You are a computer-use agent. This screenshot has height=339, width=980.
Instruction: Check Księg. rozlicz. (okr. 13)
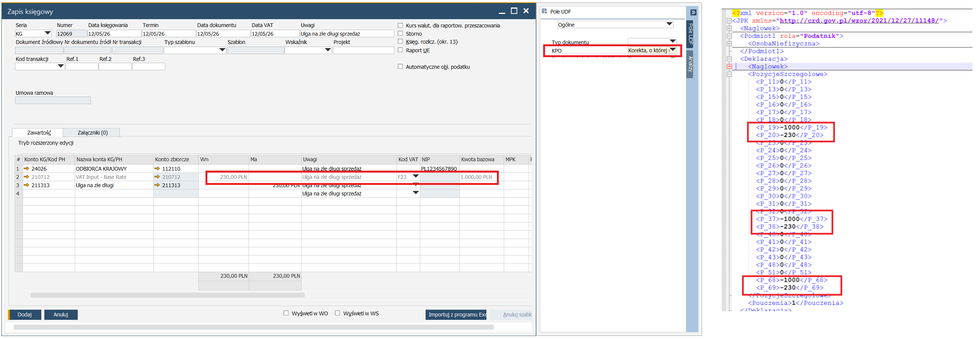tap(400, 41)
